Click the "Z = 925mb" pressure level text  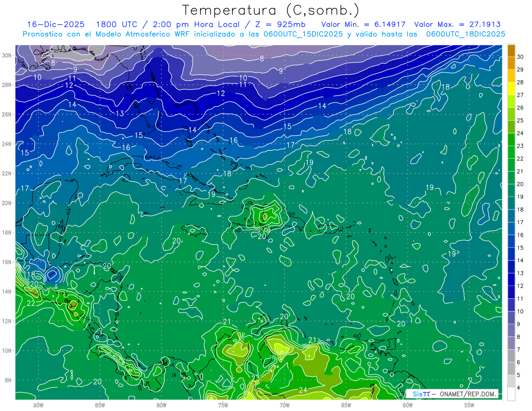[x=278, y=24]
